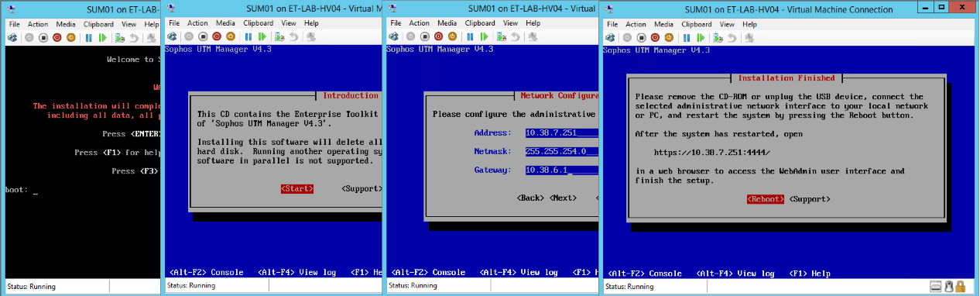This screenshot has width=980, height=296.
Task: Click <Support> in Installation Finished dialog
Action: pos(810,199)
